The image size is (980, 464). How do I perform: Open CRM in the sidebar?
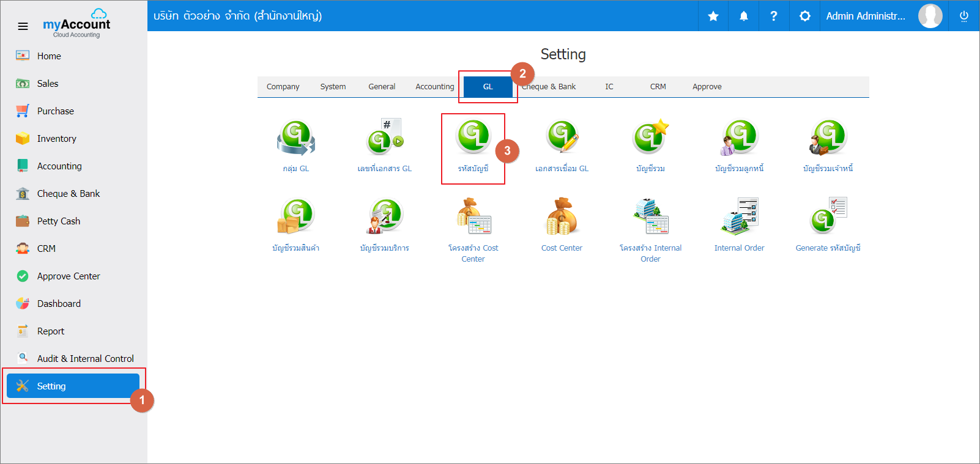pyautogui.click(x=73, y=249)
